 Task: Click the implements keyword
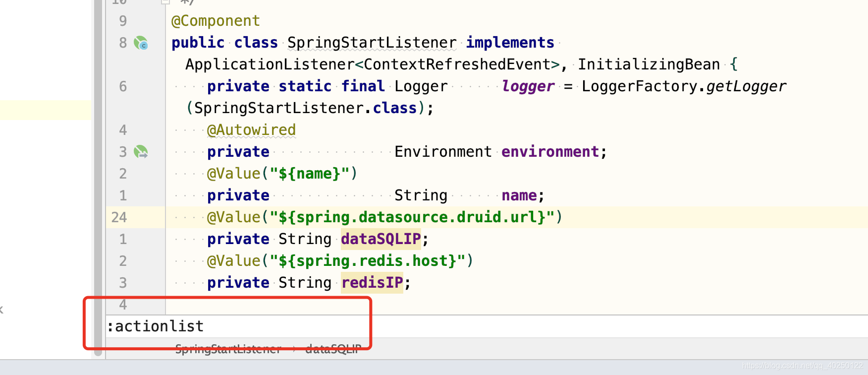[x=510, y=43]
